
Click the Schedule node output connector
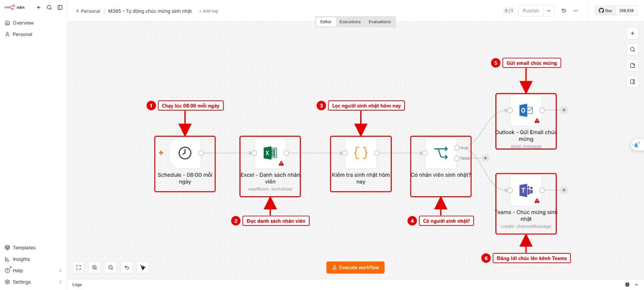(x=201, y=153)
